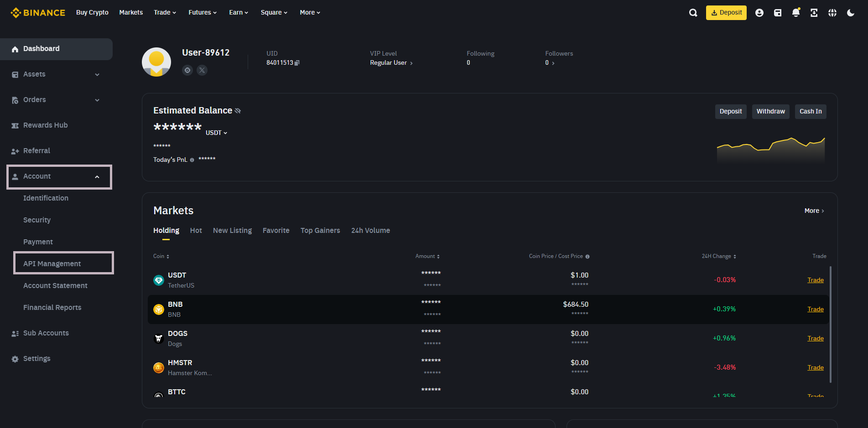Click More link in Markets card

pos(814,211)
